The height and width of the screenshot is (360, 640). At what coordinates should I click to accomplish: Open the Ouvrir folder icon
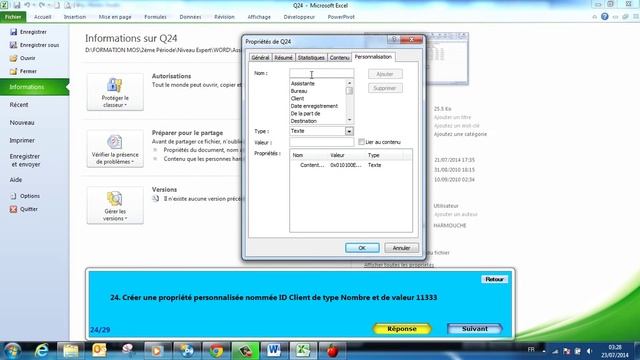click(x=13, y=58)
